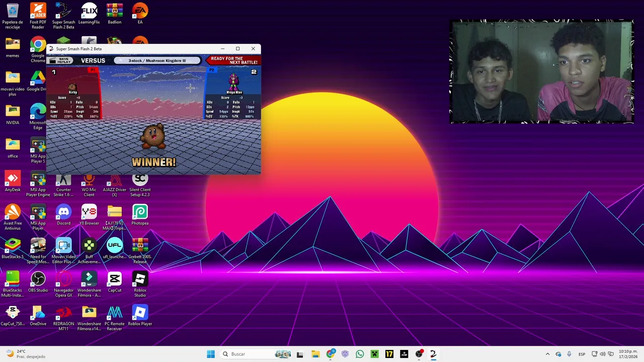
Task: Open BlueStacks Multi-Instance desktop icon
Action: (x=13, y=284)
